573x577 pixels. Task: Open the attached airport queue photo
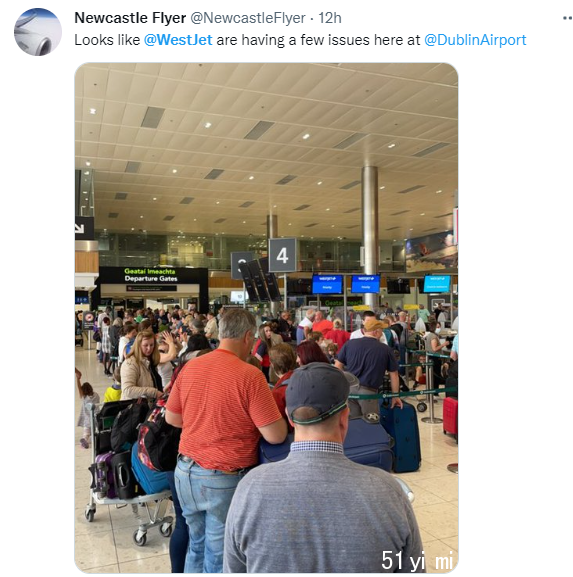coord(266,318)
